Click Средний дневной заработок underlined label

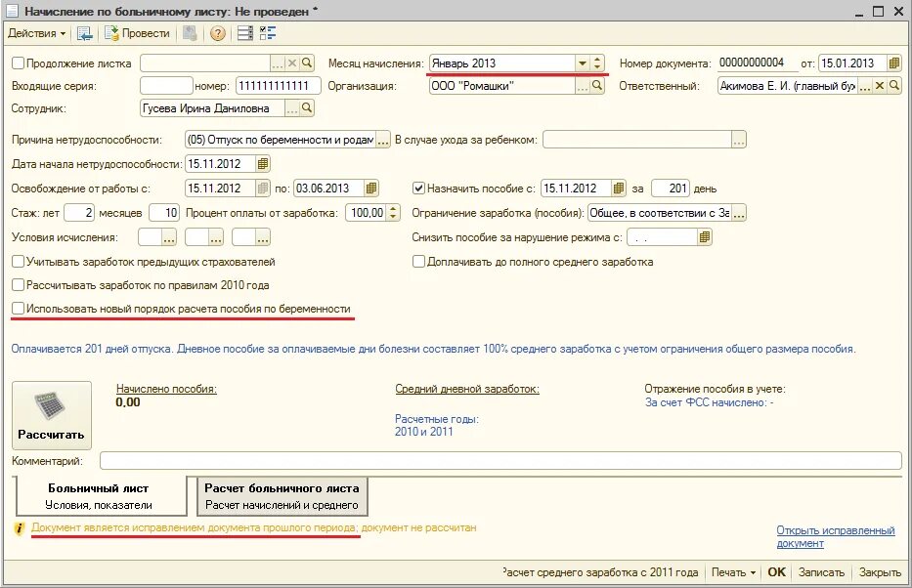[x=467, y=389]
